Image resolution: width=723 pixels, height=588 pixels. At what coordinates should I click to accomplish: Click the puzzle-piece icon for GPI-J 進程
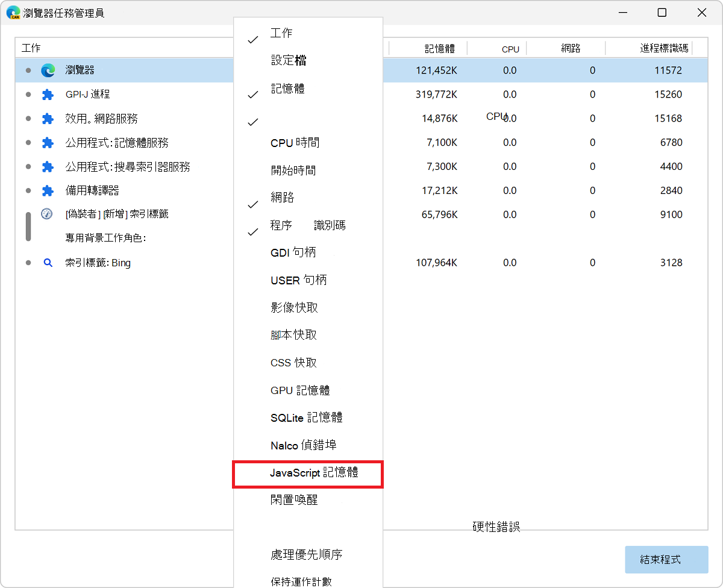[x=48, y=94]
